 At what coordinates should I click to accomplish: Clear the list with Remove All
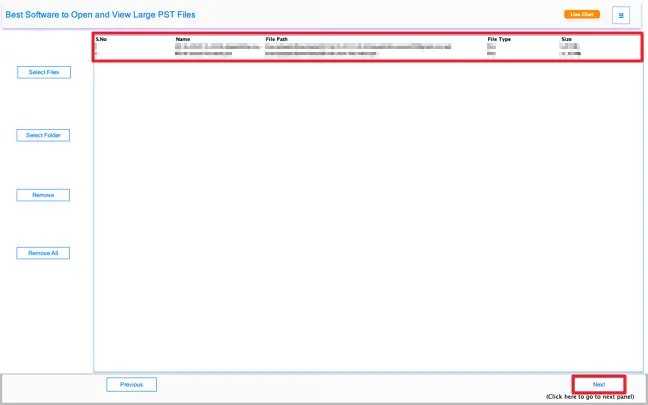click(44, 253)
